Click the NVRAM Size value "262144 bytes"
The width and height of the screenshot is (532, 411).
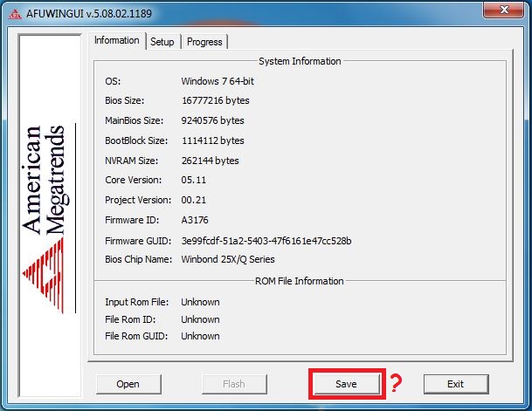(x=210, y=161)
